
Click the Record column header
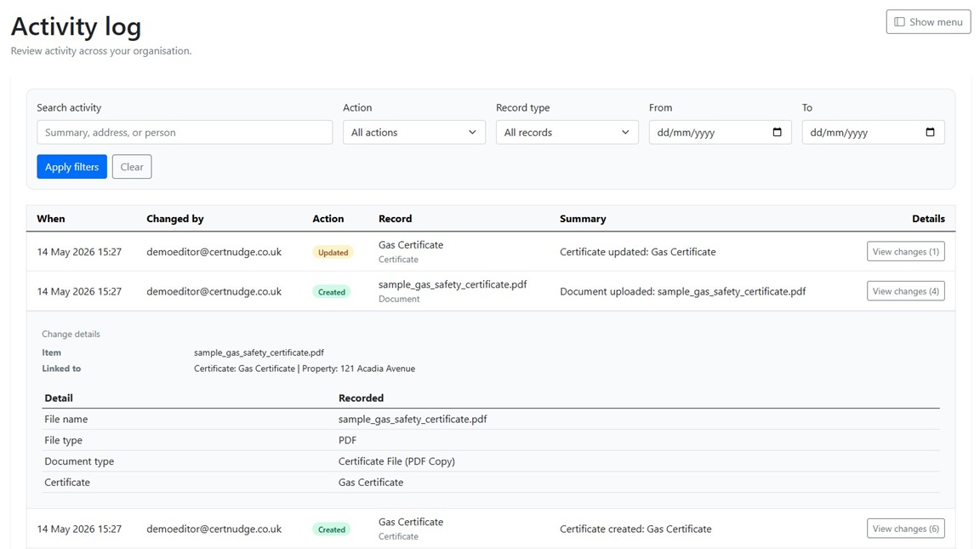coord(395,219)
